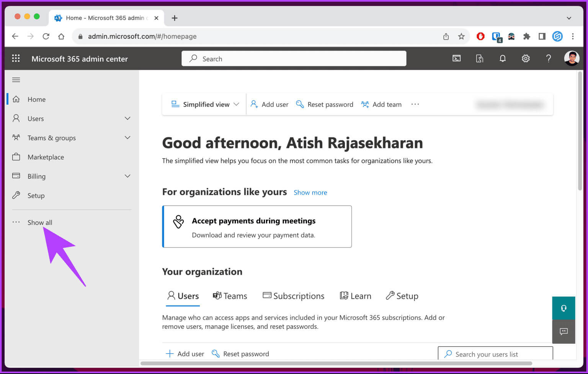
Task: Click Add team in command bar
Action: point(381,104)
